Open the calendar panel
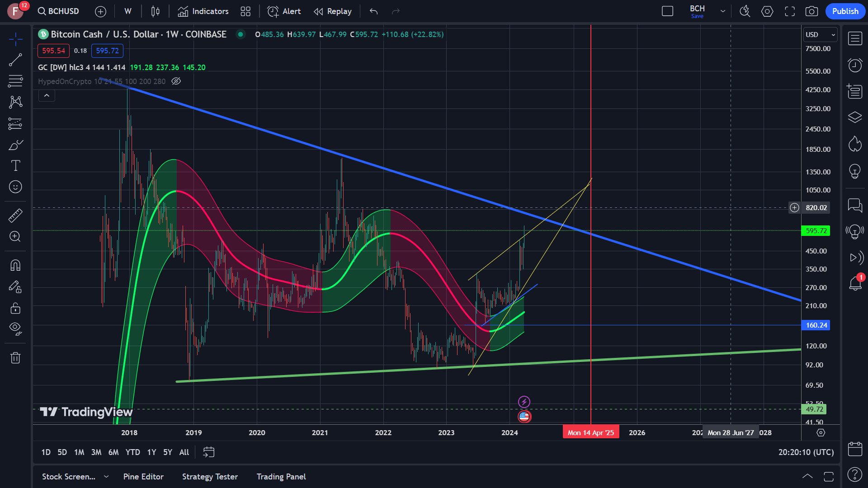 pyautogui.click(x=855, y=449)
